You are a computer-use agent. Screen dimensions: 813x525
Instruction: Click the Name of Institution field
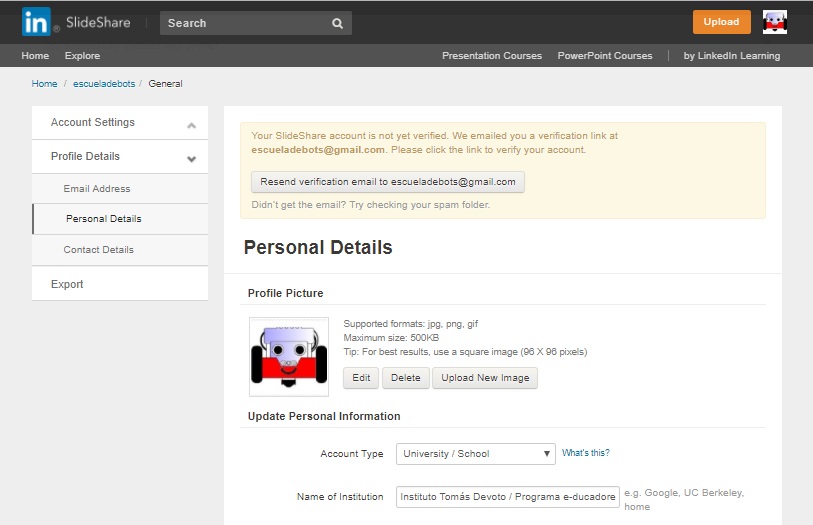(507, 497)
